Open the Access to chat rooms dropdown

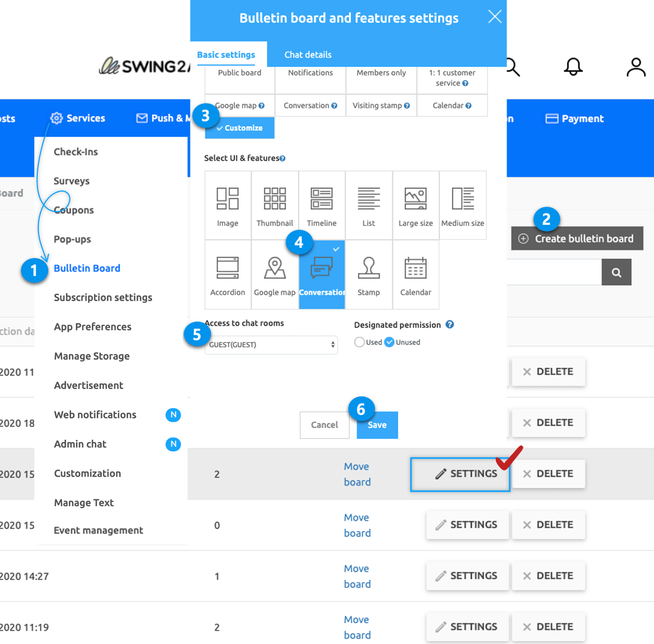[x=271, y=345]
